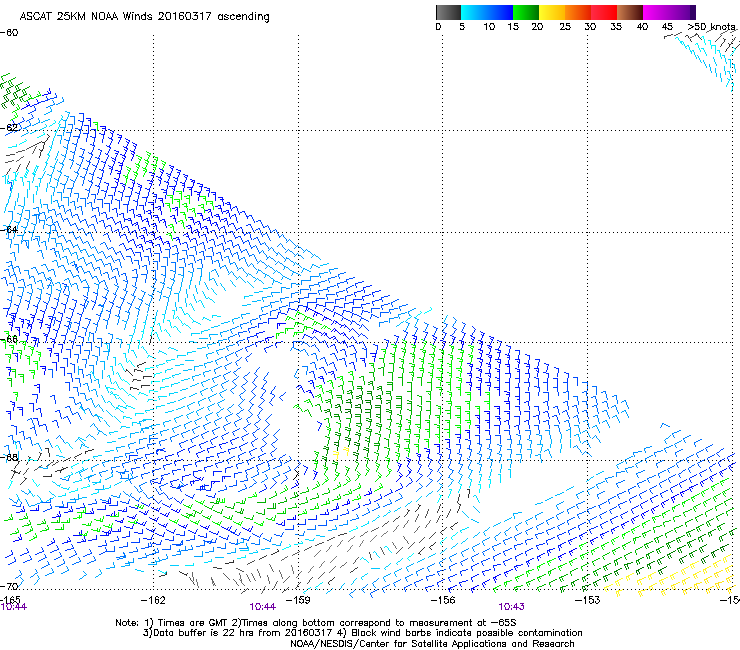This screenshot has height=650, width=740.
Task: Click the red 30-35 knots color swatch
Action: (x=604, y=12)
